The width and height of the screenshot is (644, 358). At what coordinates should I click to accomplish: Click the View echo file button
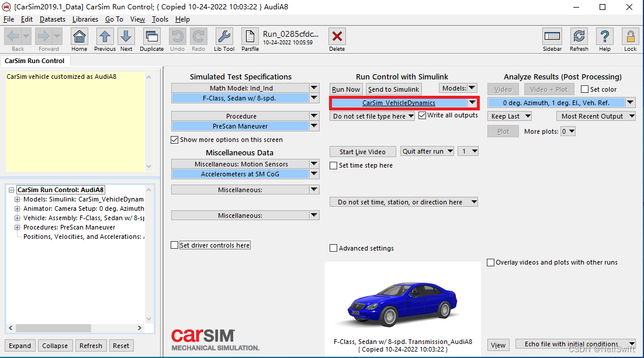[498, 345]
